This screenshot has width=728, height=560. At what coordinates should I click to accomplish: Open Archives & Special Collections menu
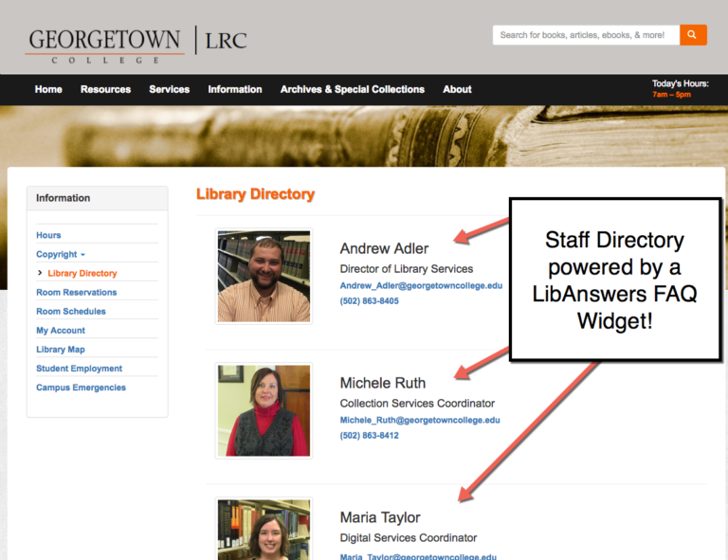[x=353, y=90]
